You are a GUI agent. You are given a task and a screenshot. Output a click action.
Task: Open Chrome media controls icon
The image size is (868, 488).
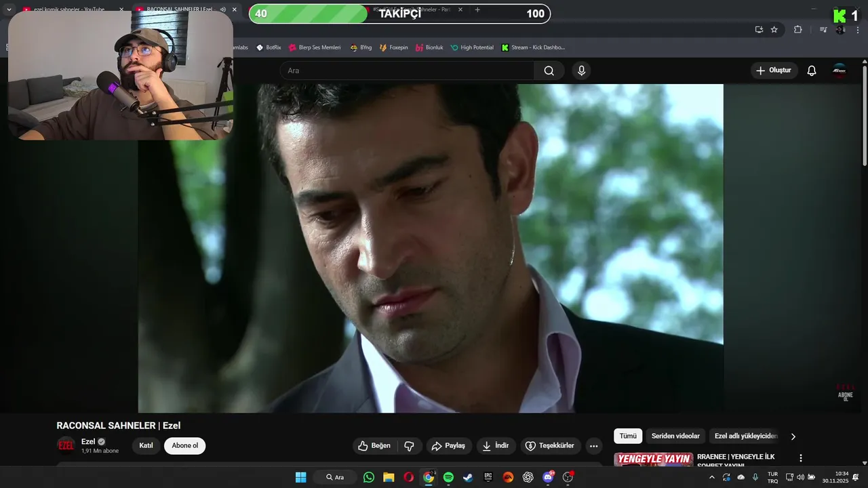pyautogui.click(x=823, y=29)
